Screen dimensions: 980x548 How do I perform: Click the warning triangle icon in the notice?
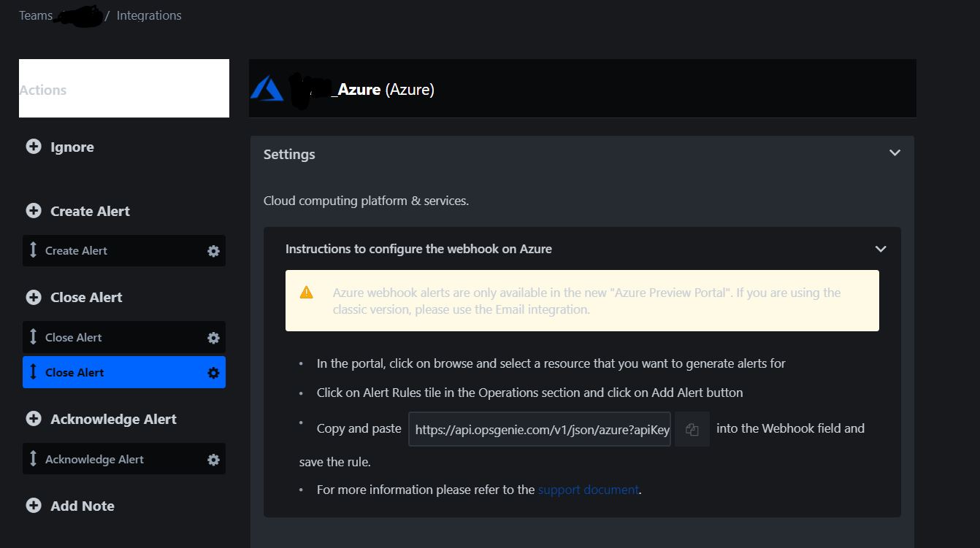(x=306, y=292)
